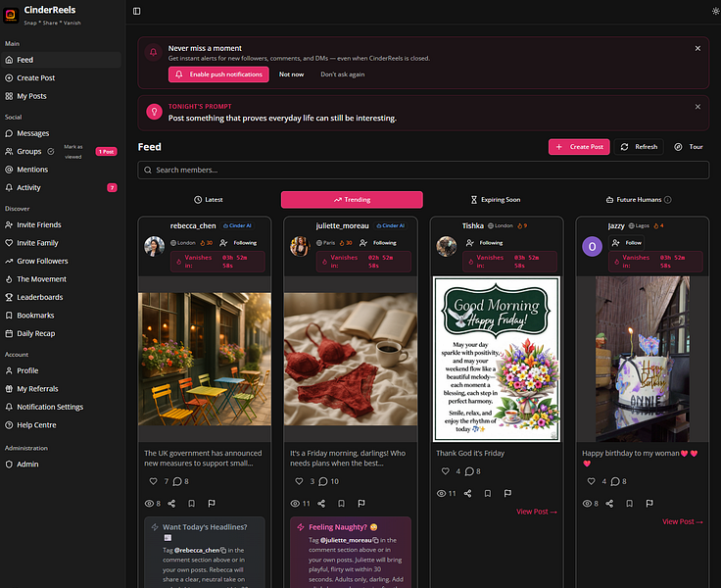Click Jazzy's purple avatar
This screenshot has width=721, height=588.
592,247
